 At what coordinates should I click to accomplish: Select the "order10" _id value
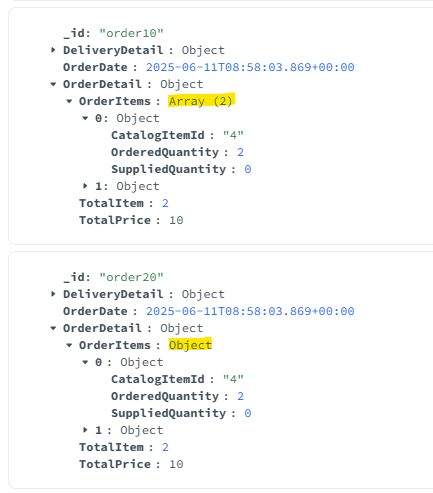click(x=131, y=33)
